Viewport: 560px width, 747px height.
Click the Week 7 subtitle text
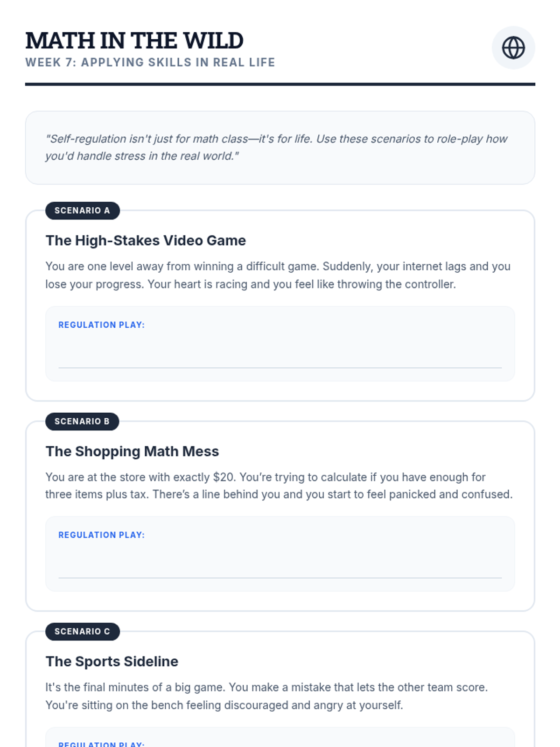[x=150, y=63]
